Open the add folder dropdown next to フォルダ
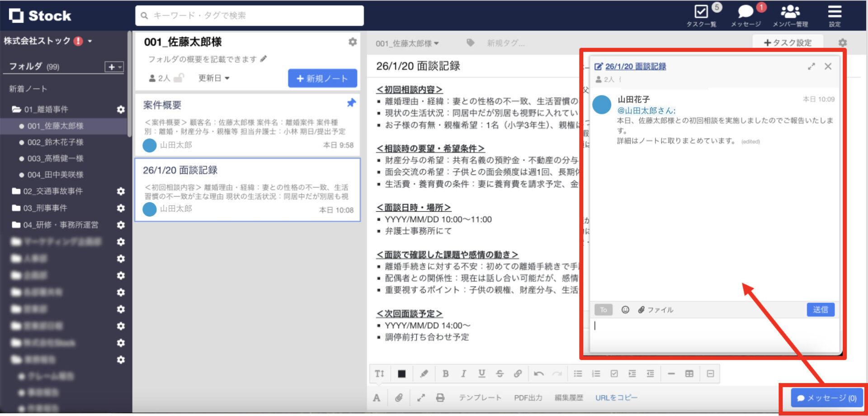Image resolution: width=868 pixels, height=416 pixels. pyautogui.click(x=113, y=66)
